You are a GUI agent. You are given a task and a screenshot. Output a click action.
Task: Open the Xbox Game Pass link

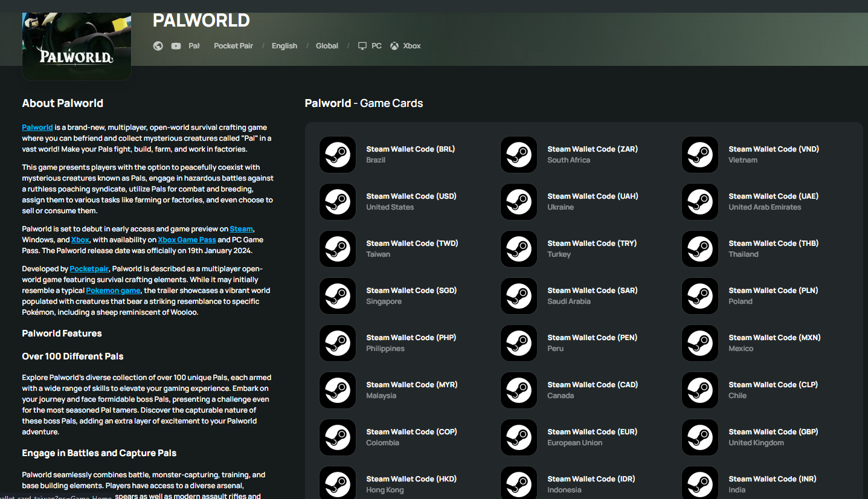pyautogui.click(x=187, y=240)
